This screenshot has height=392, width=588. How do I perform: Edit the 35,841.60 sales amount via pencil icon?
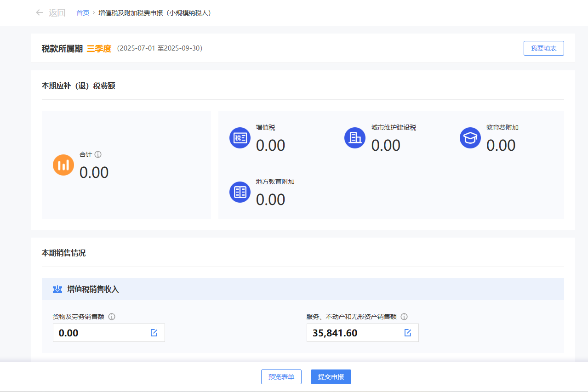(408, 333)
